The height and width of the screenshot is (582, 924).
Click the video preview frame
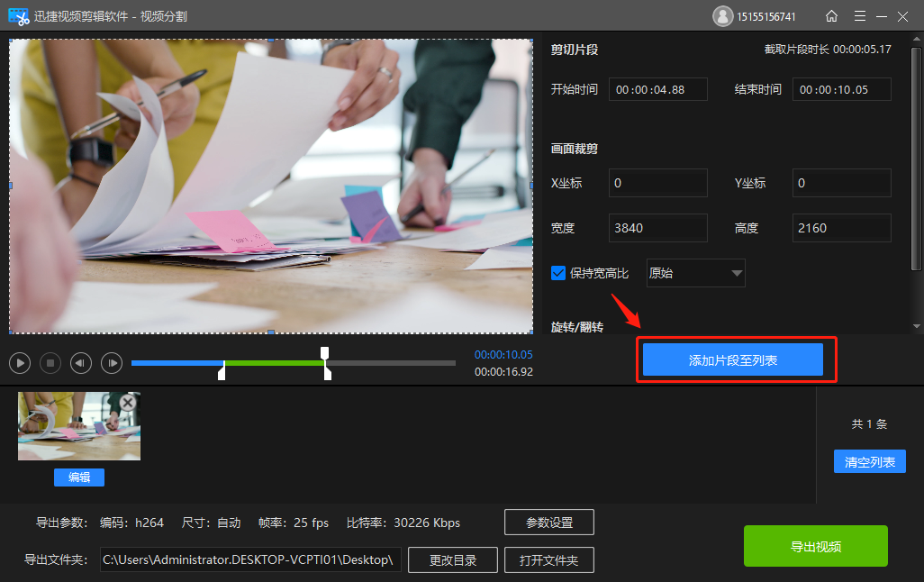[271, 186]
